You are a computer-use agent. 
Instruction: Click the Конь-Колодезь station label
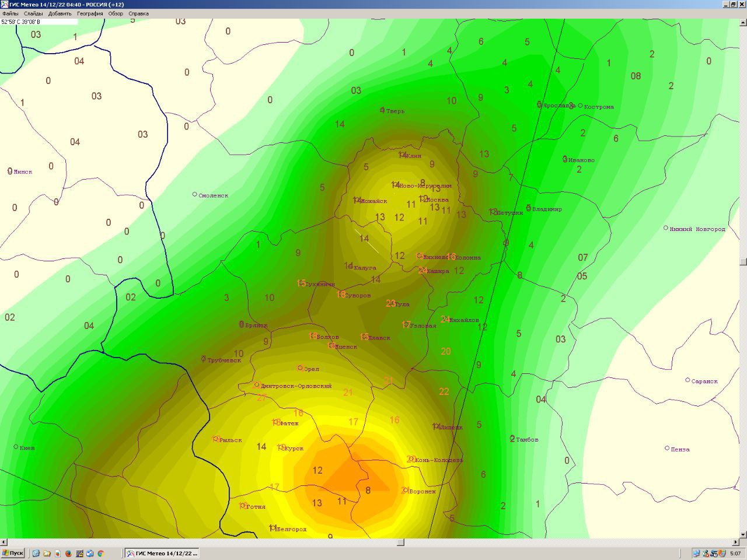tap(439, 460)
